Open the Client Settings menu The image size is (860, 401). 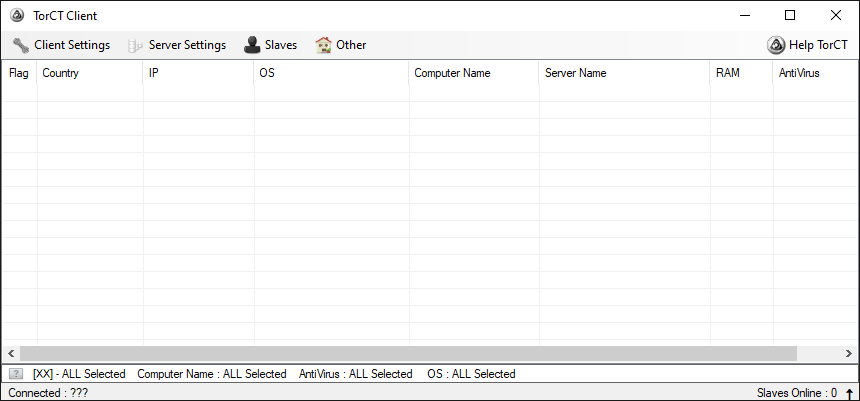71,45
